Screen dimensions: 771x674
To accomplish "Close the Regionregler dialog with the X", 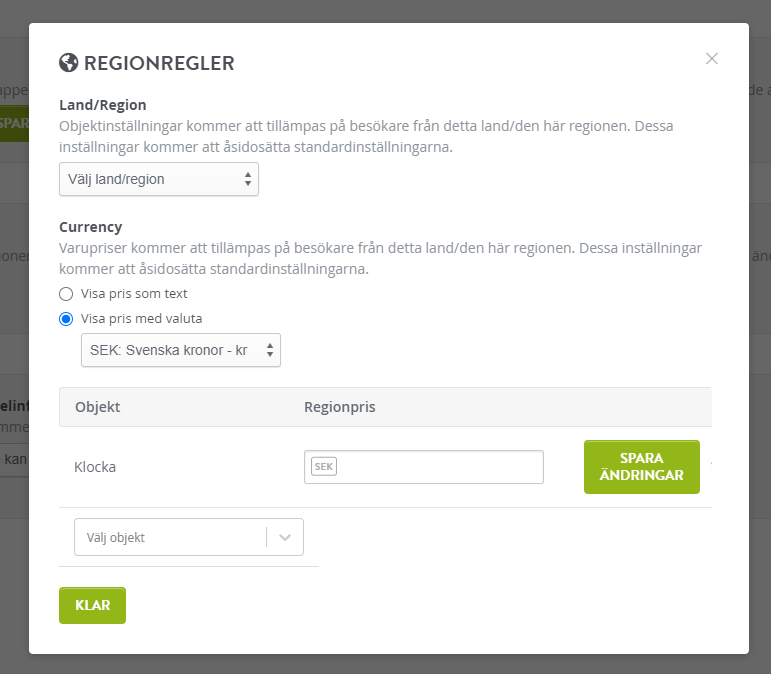I will click(712, 59).
